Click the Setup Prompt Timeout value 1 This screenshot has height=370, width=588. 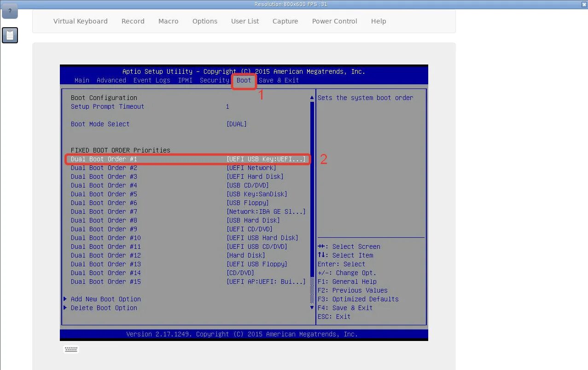click(x=227, y=106)
